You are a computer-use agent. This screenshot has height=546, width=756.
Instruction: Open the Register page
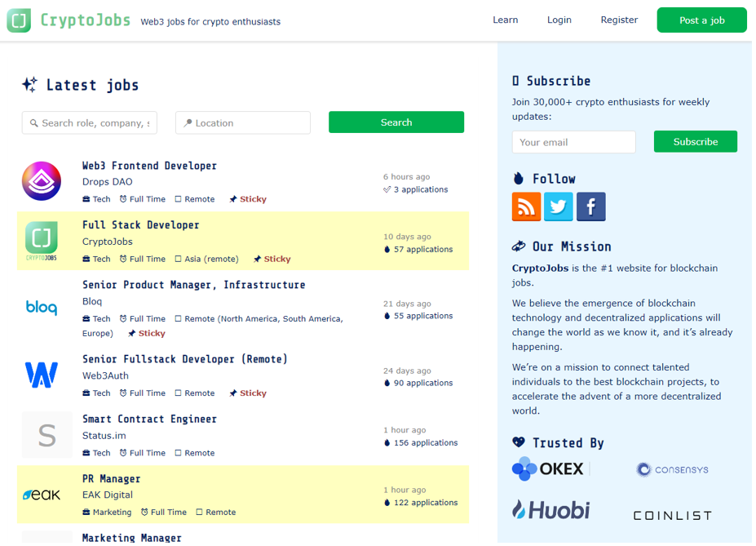(x=619, y=20)
